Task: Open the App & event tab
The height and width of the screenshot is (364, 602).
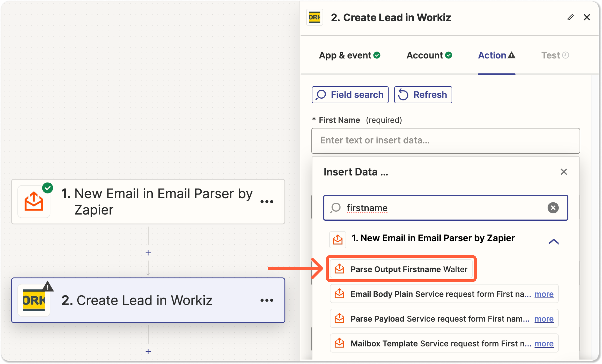Action: click(349, 55)
